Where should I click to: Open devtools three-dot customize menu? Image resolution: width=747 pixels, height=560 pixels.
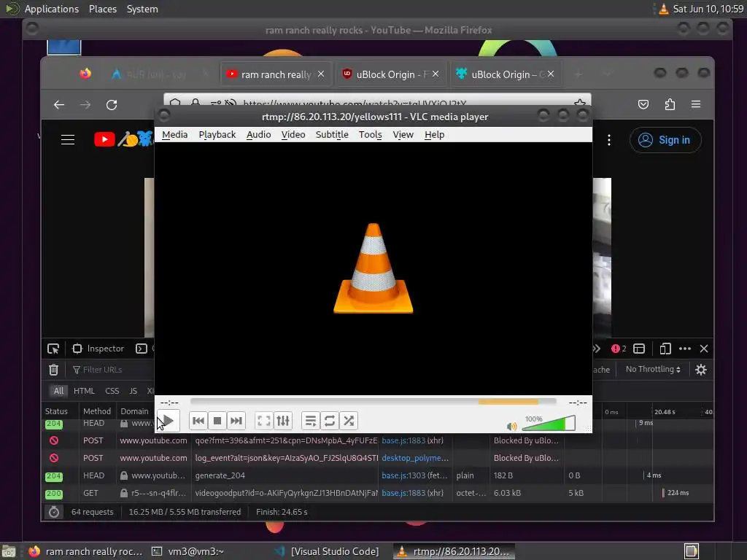coord(684,349)
